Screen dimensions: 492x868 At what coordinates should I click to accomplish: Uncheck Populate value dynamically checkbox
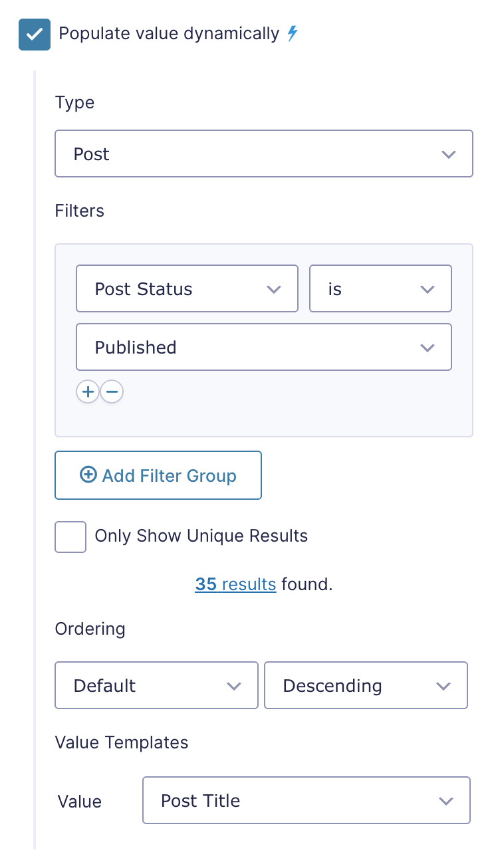(x=35, y=35)
